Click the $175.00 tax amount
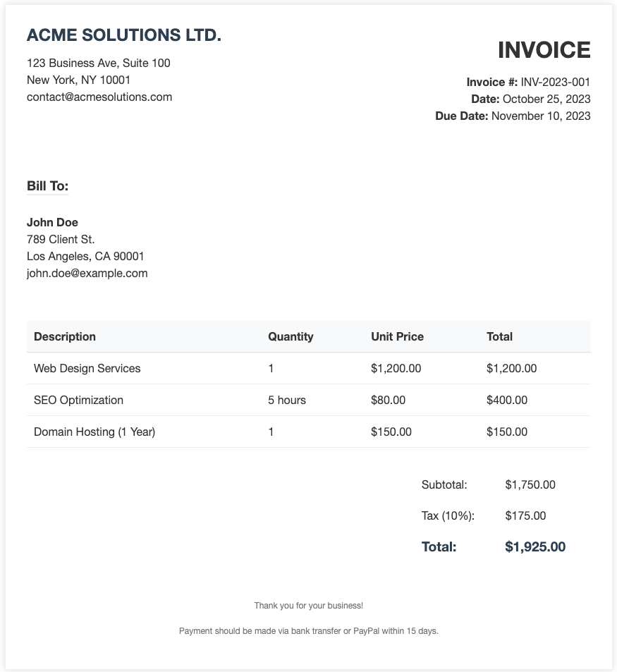Screen dimensions: 617x672 (525, 516)
